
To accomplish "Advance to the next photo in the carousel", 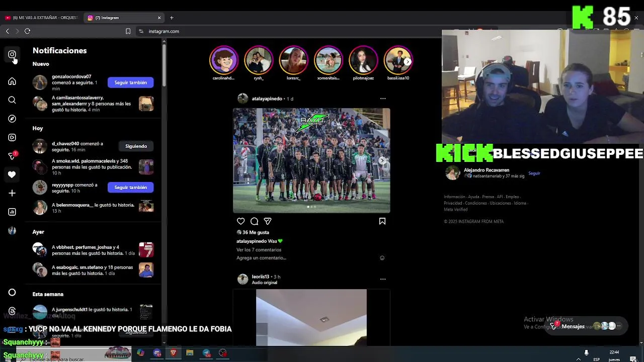I will click(382, 161).
